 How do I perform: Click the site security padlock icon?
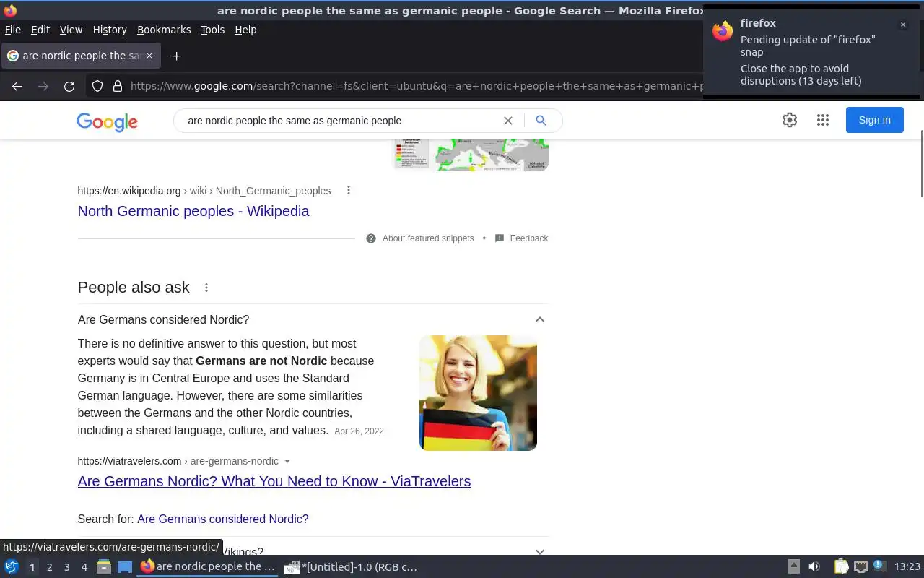(118, 86)
